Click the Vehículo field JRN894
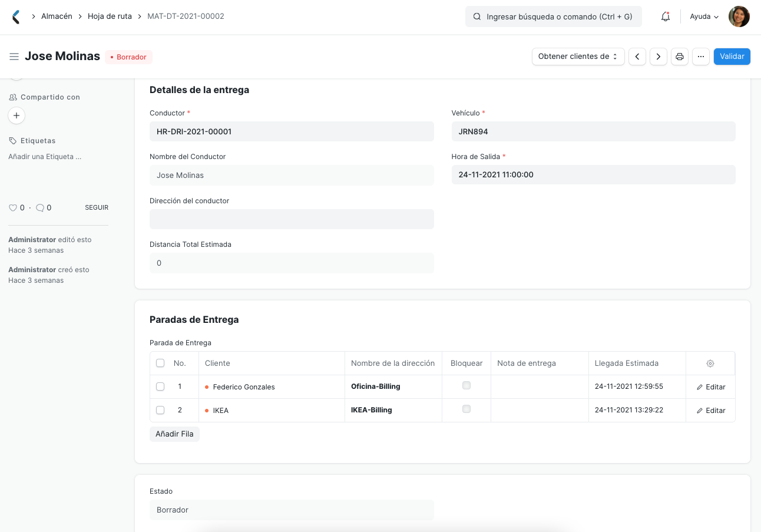The image size is (761, 532). (x=593, y=131)
